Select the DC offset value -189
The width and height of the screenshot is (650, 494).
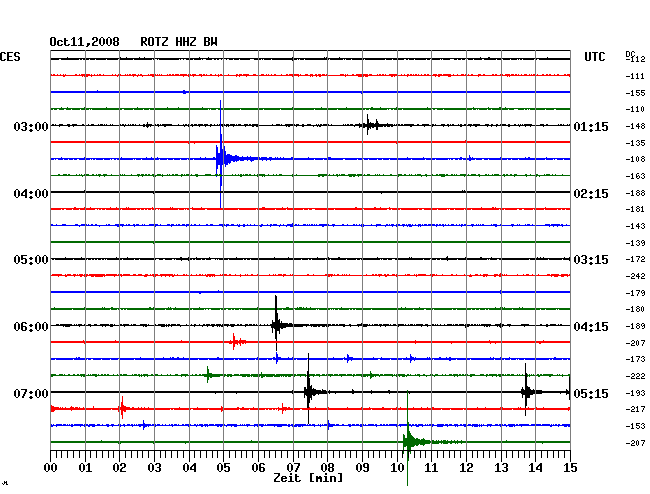click(x=635, y=327)
